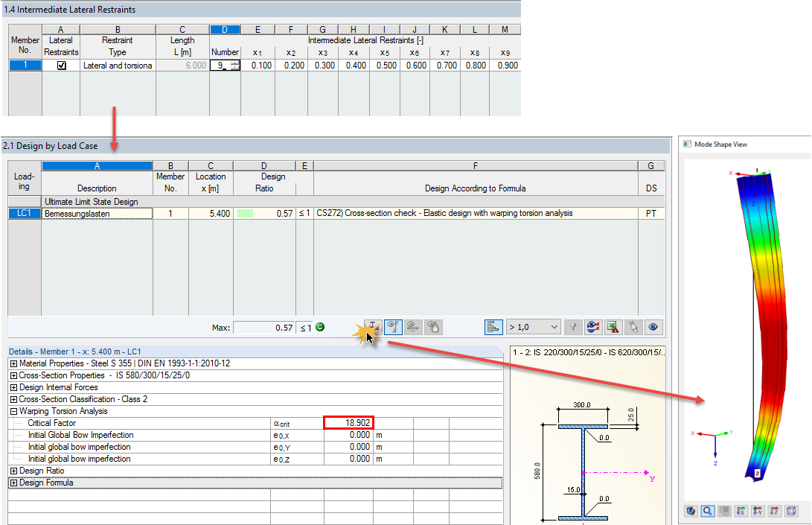Click the Max design ratio field 0.57

(264, 328)
